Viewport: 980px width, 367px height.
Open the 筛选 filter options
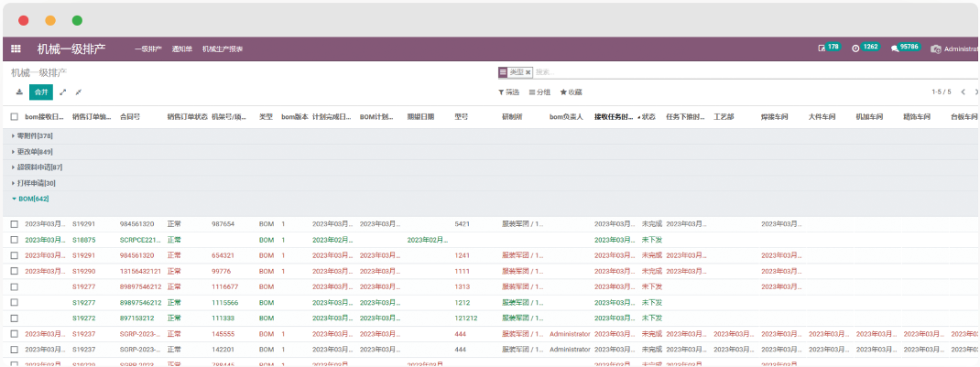click(509, 92)
